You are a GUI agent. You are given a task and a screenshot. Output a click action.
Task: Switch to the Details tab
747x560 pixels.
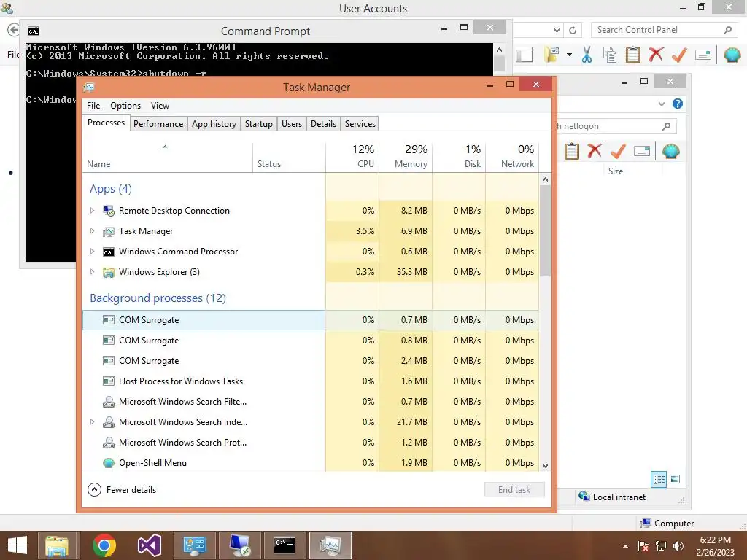(x=323, y=124)
